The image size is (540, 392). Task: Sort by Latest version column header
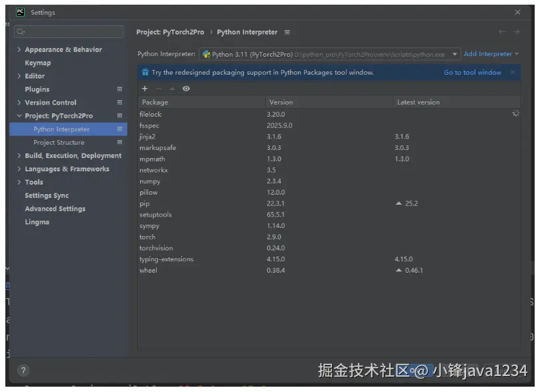(x=456, y=102)
